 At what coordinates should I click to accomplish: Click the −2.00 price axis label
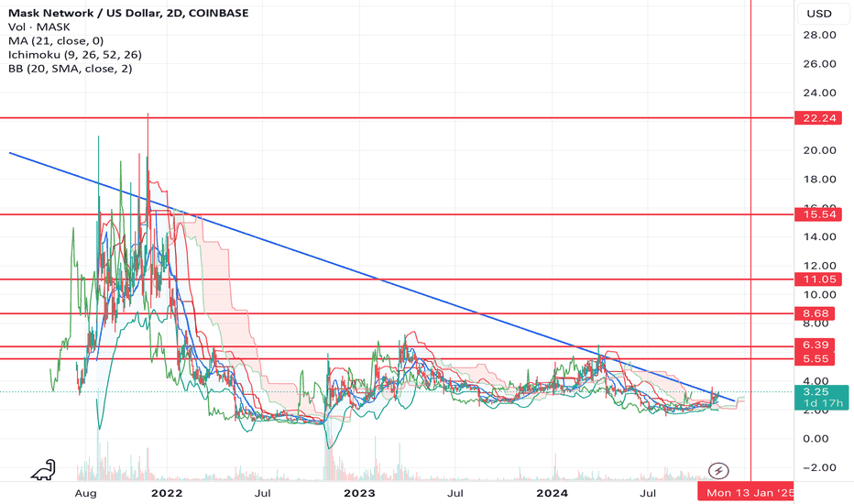[x=819, y=467]
